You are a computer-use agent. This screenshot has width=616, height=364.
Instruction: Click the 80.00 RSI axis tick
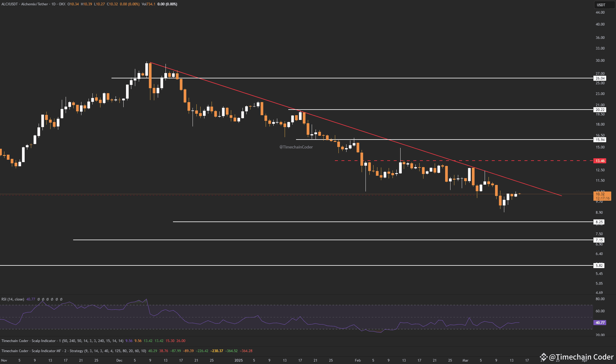(x=600, y=299)
